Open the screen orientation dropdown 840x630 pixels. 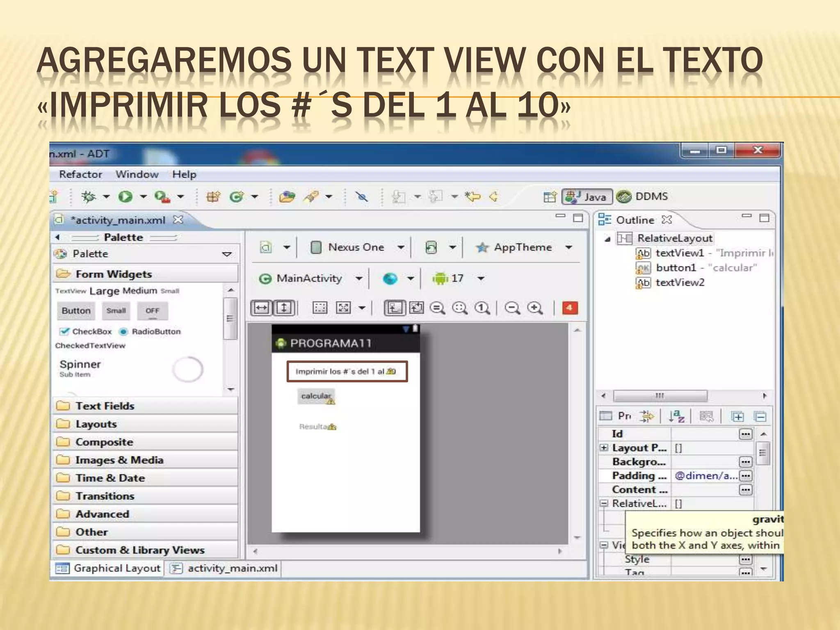click(x=440, y=247)
